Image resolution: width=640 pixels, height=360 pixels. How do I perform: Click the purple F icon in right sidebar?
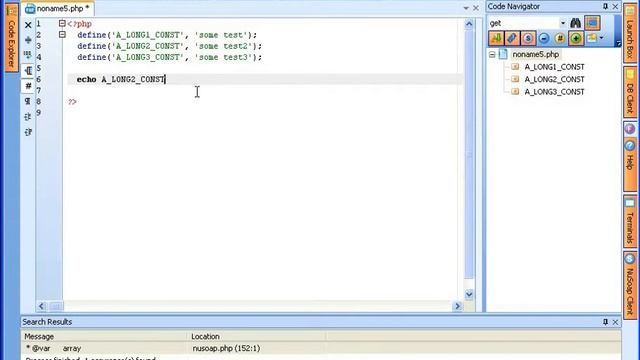pyautogui.click(x=630, y=129)
